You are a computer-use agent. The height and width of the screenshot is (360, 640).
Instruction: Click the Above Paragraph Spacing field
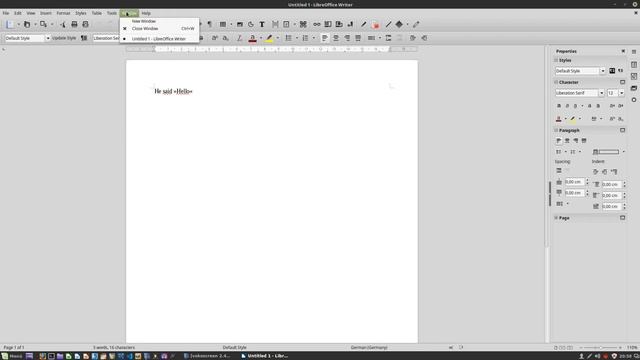(575, 182)
